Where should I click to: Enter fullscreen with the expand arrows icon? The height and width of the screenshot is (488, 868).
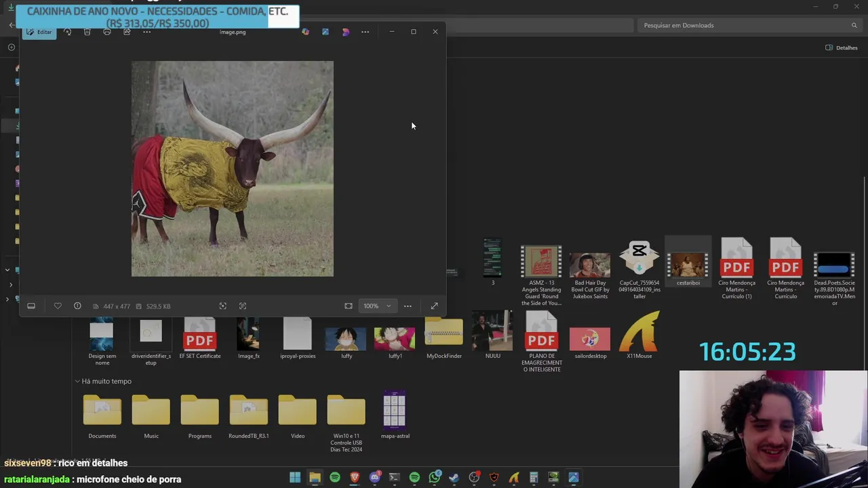[434, 306]
